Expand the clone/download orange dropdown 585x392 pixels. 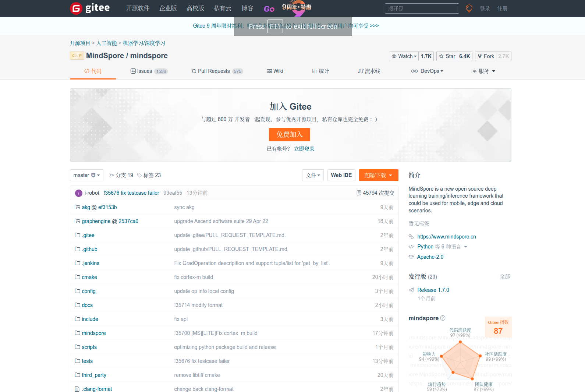tap(378, 175)
